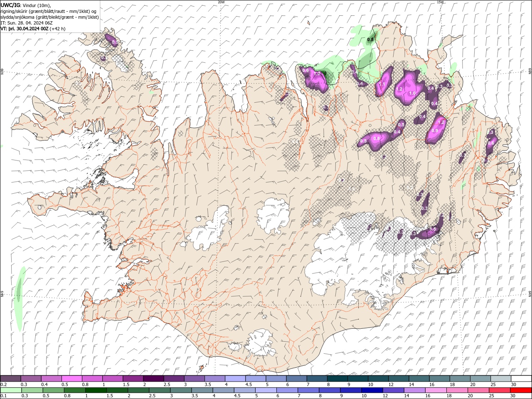
Task: Click the pale green 0.1 rain legend swatch
Action: (x=10, y=390)
